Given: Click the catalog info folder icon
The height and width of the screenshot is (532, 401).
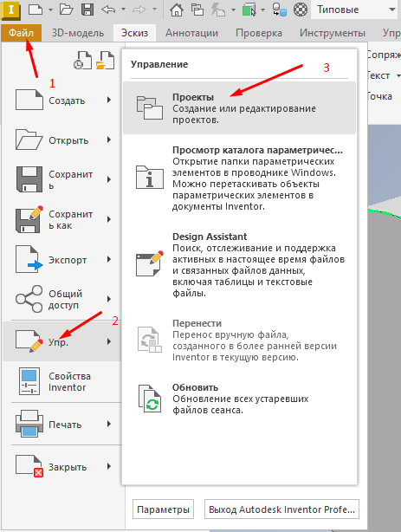Looking at the screenshot, I should point(150,177).
